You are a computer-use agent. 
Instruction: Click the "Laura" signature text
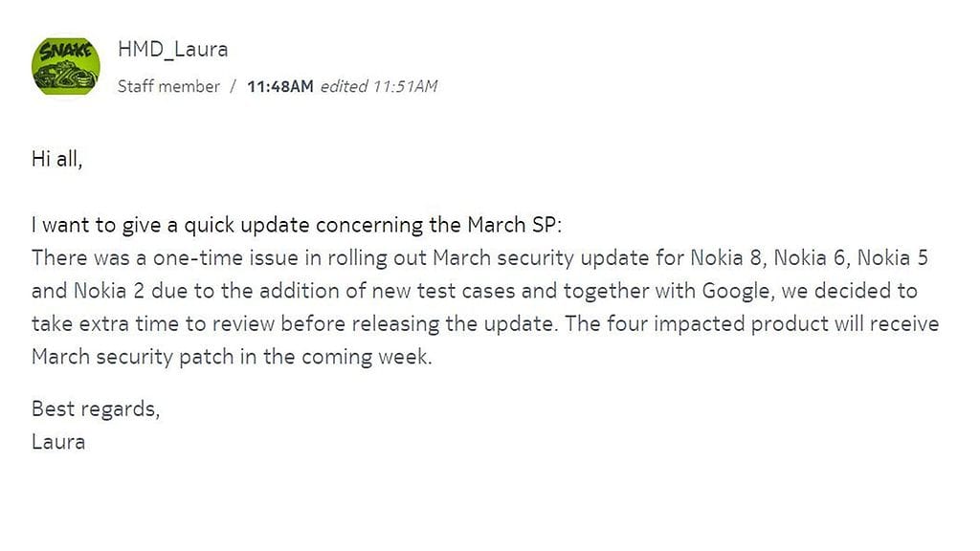point(57,442)
